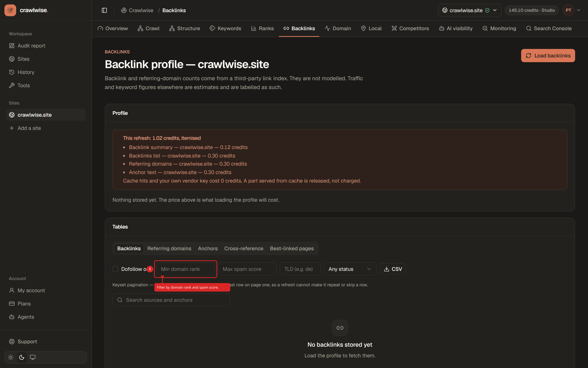Open the 145.10 credits Studio badge
Image resolution: width=588 pixels, height=368 pixels.
(x=532, y=10)
